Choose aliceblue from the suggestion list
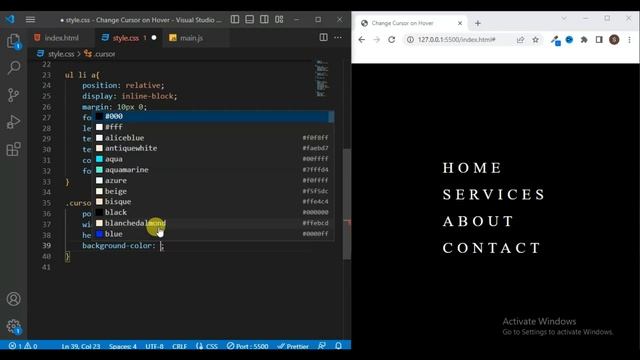Viewport: 640px width, 360px height. (x=212, y=138)
